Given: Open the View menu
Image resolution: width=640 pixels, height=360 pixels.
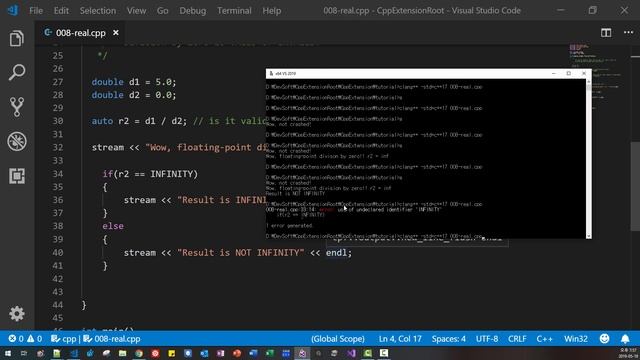Looking at the screenshot, I should pyautogui.click(x=136, y=11).
